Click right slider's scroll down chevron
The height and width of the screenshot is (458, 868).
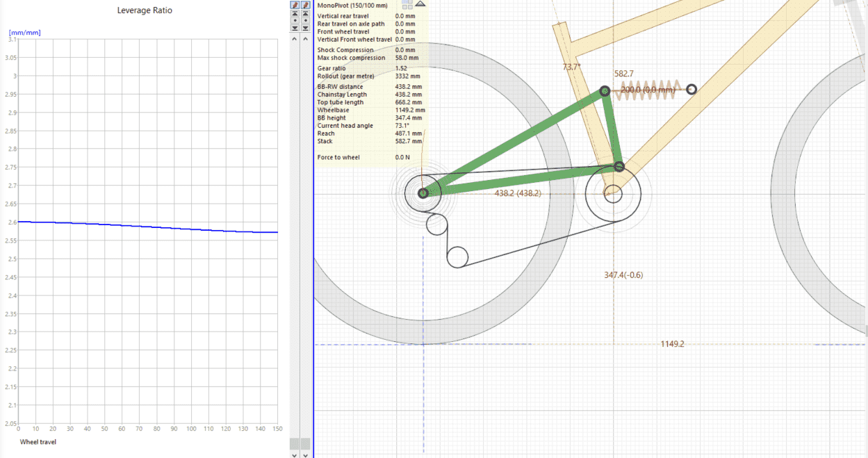[305, 454]
